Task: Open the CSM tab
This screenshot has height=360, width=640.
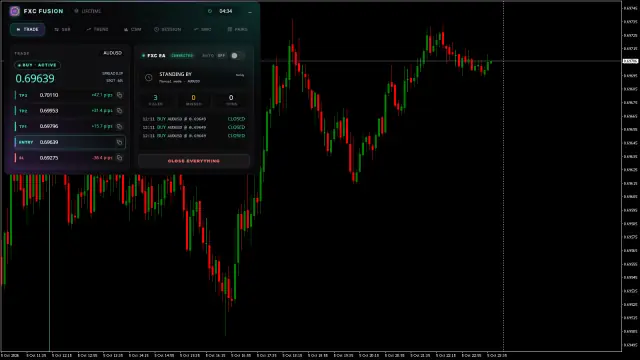Action: point(132,29)
